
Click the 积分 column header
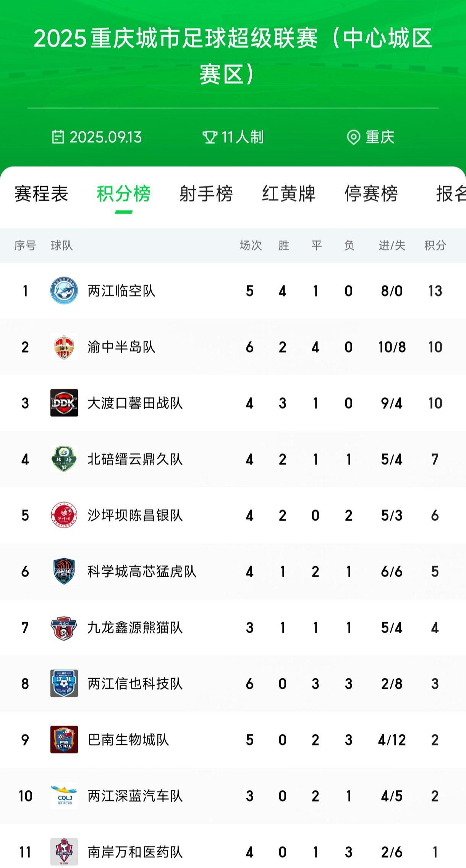point(435,245)
